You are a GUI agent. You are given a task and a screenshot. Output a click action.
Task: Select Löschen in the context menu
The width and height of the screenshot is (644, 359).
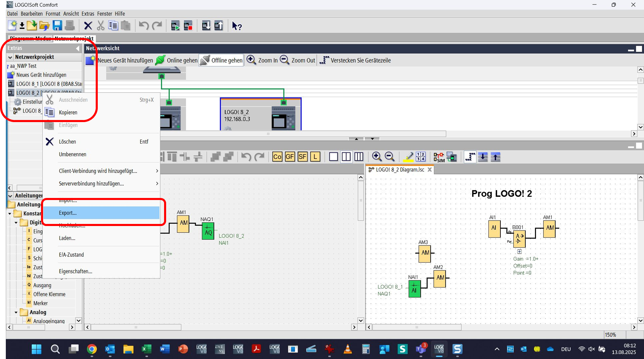click(101, 142)
